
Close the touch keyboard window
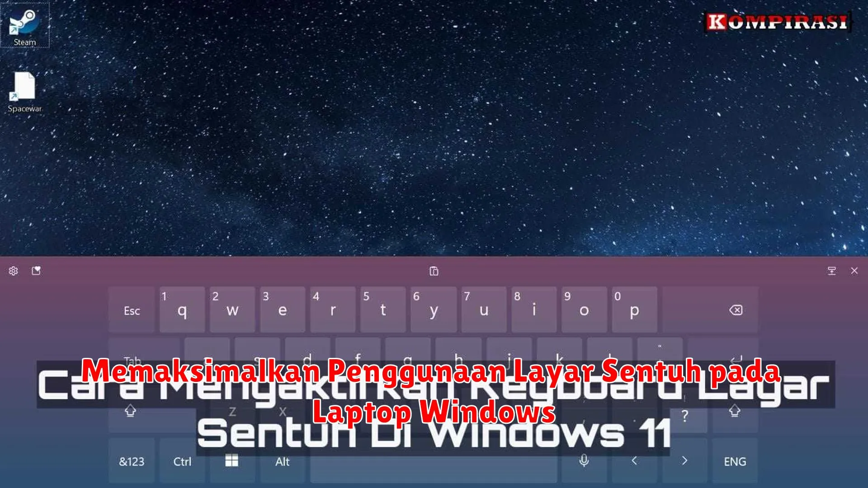pos(854,271)
